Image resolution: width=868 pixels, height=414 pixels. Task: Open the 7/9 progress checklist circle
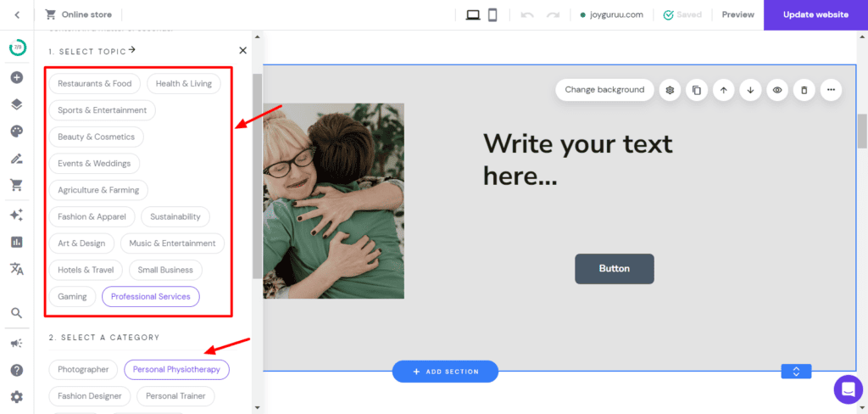click(17, 48)
